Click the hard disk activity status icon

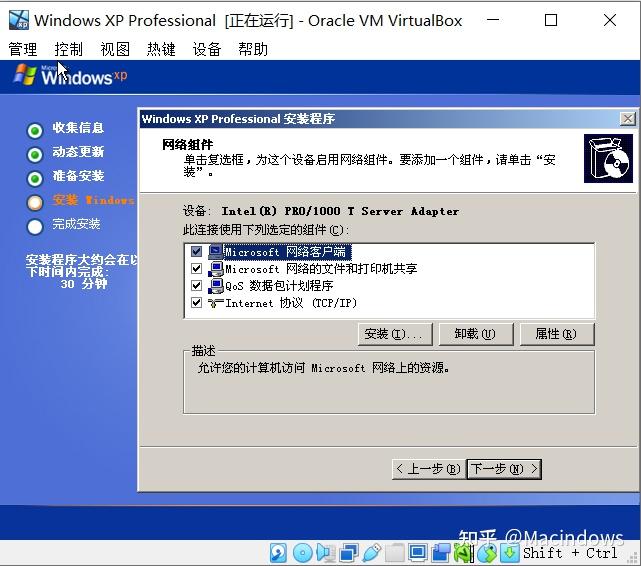pos(278,553)
